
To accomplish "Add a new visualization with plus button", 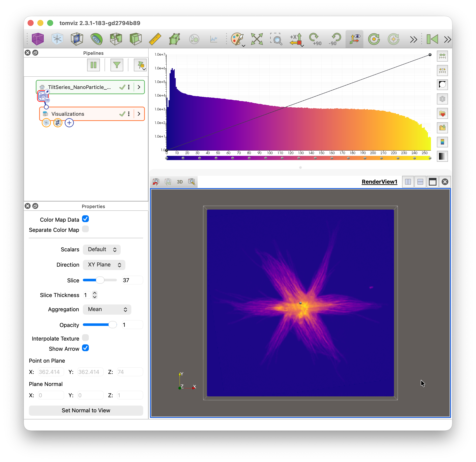I will click(x=69, y=123).
